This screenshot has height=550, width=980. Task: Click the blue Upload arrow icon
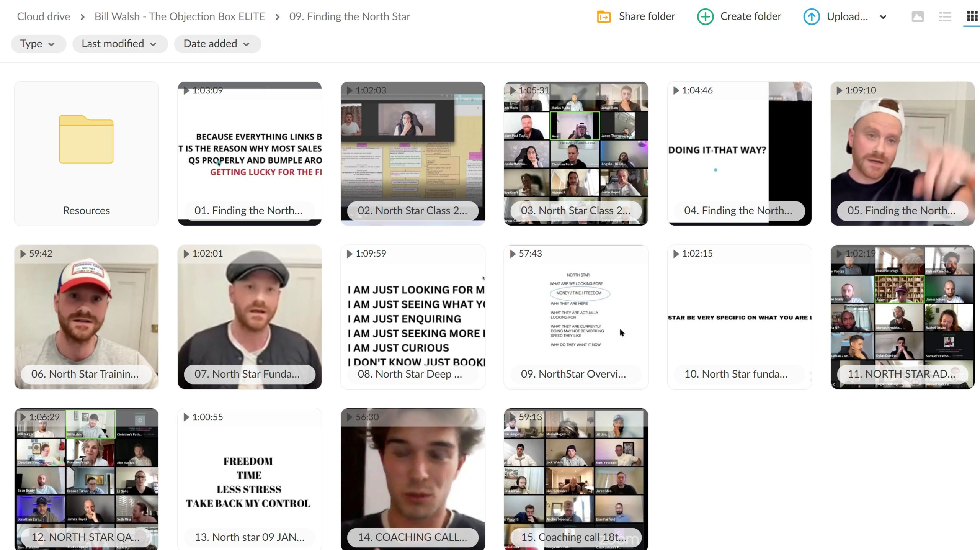coord(811,16)
